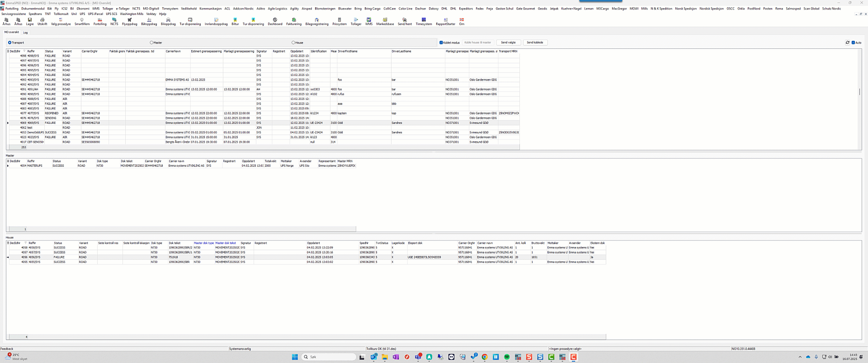Select the Master radio button

(151, 42)
